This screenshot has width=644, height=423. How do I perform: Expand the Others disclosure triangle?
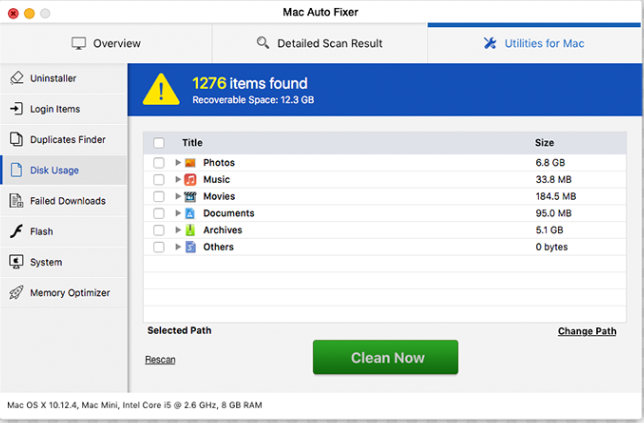click(178, 246)
